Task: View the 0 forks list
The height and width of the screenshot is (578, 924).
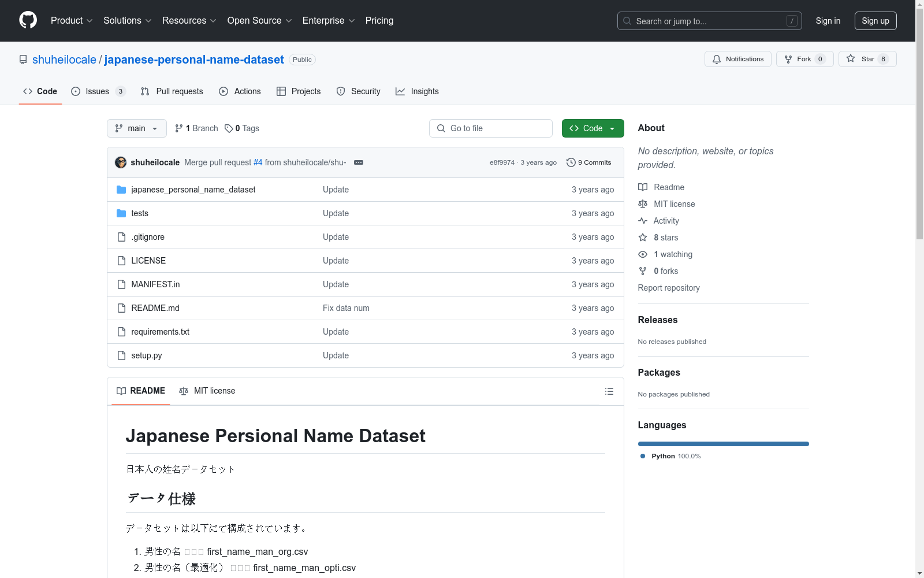Action: coord(658,271)
